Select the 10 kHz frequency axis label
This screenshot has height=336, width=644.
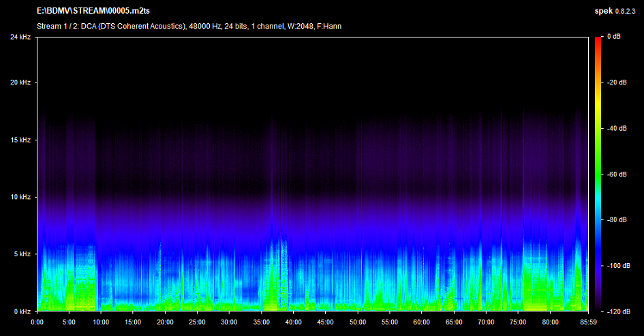(20, 197)
